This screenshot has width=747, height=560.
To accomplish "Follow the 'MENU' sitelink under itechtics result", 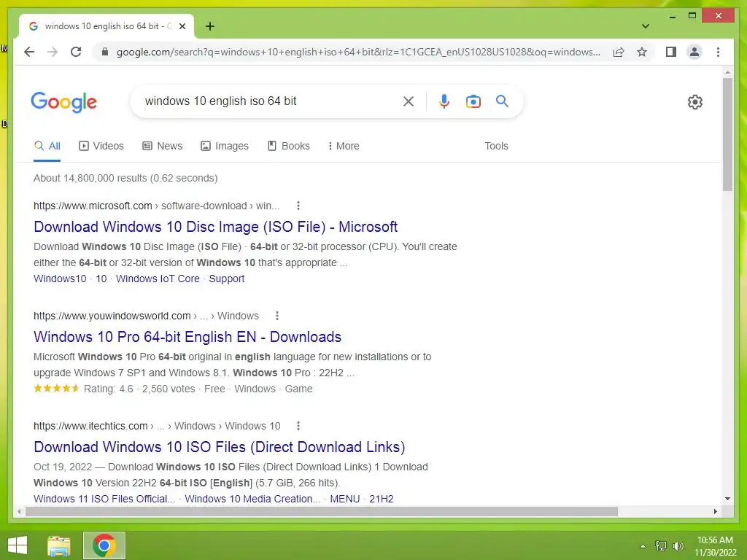I will click(345, 499).
